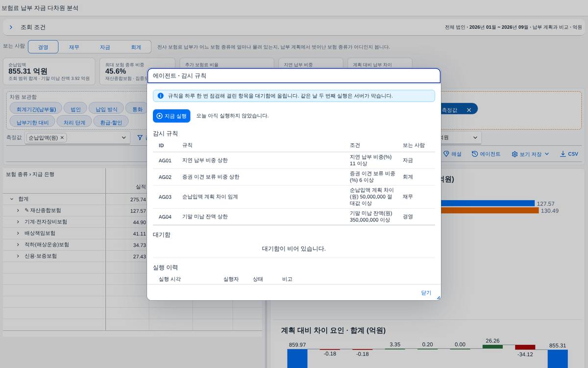Open the 에이전트 history icon button

475,154
